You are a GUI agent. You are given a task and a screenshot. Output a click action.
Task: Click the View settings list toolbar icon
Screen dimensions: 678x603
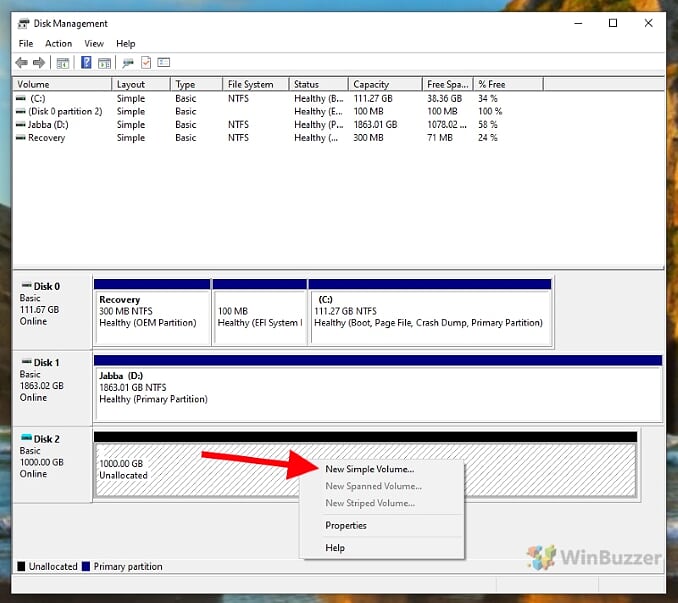tap(163, 63)
